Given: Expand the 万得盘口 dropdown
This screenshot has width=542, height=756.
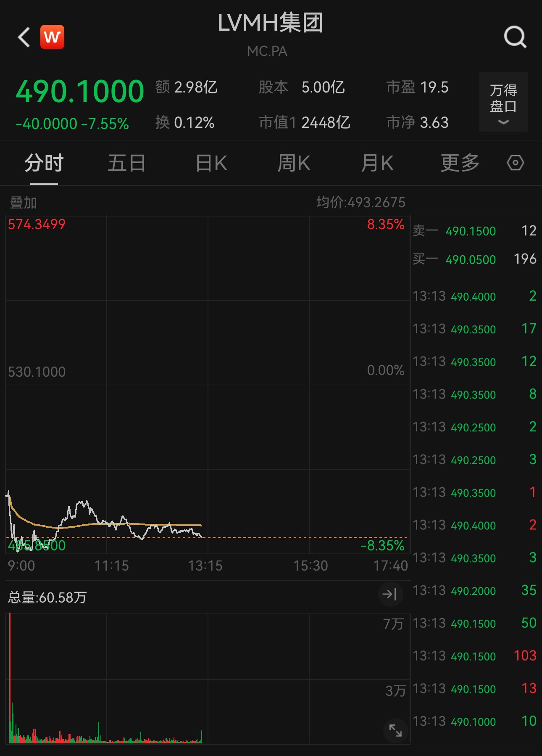Looking at the screenshot, I should point(503,102).
